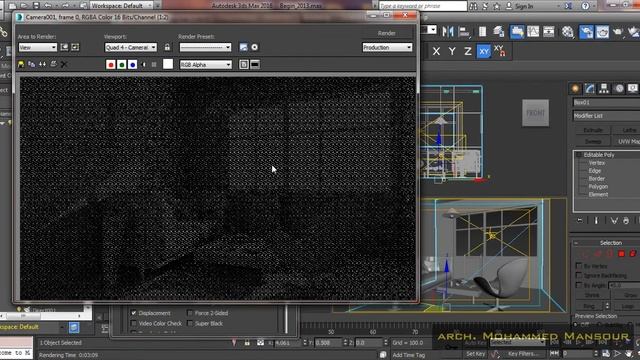Switch to Create panel tab
640x360 pixels.
pyautogui.click(x=575, y=88)
